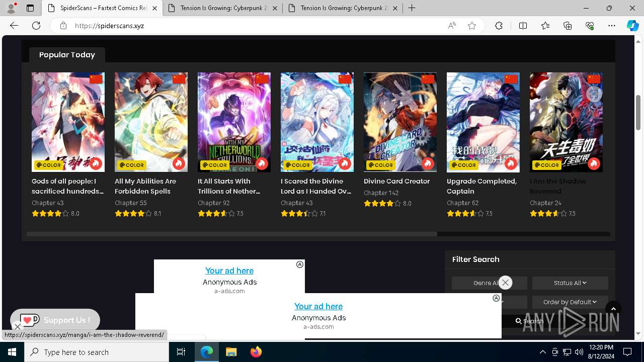Viewport: 644px width, 362px height.
Task: Open Task View on the taskbar
Action: [181, 352]
